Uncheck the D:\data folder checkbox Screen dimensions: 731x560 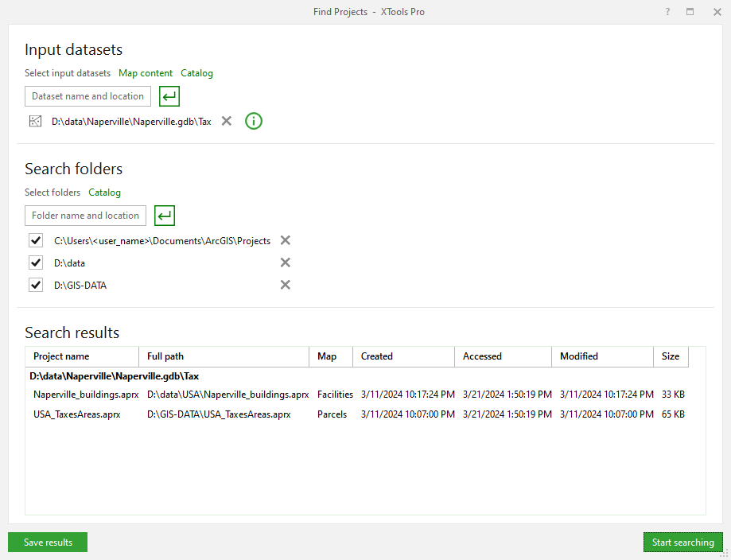[x=36, y=262]
